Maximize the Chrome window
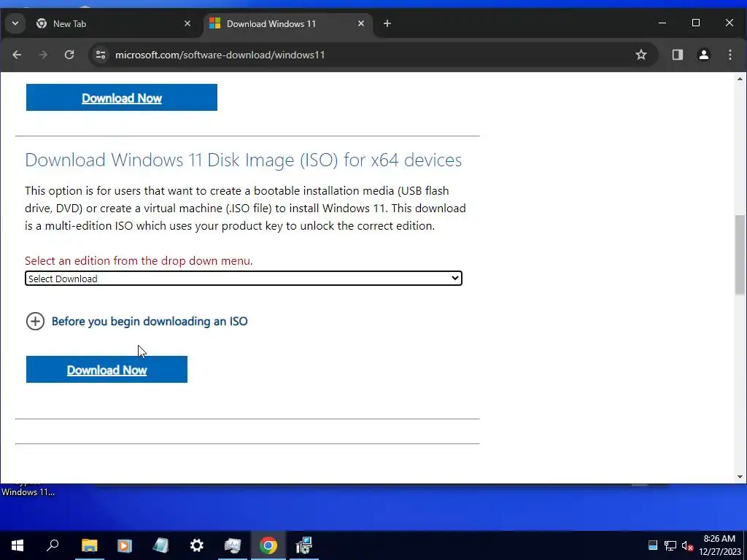The image size is (747, 560). coord(695,23)
